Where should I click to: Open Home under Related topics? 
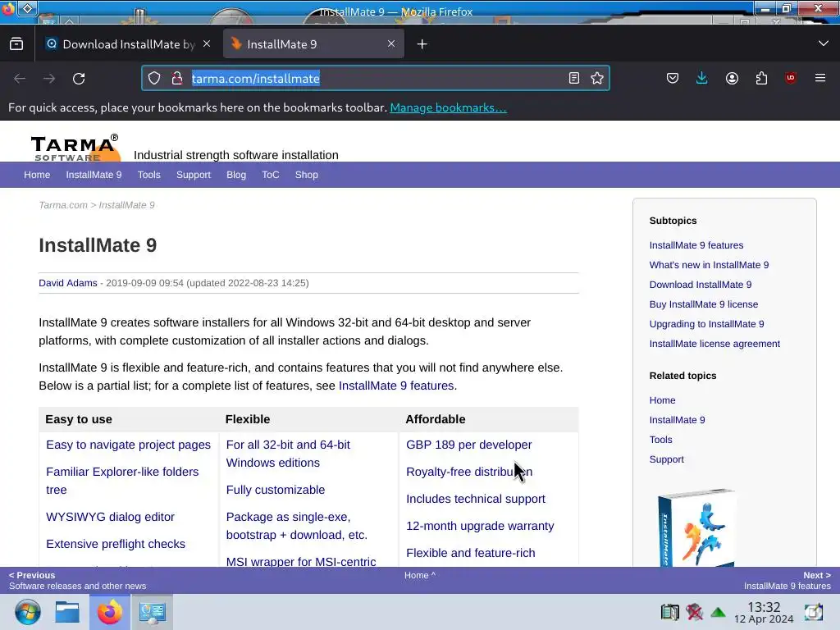click(662, 400)
